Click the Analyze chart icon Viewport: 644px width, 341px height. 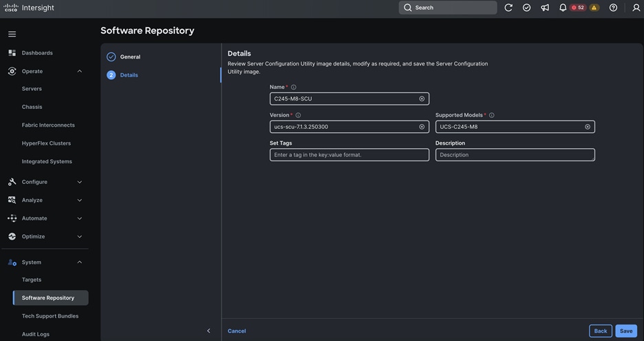coord(12,200)
